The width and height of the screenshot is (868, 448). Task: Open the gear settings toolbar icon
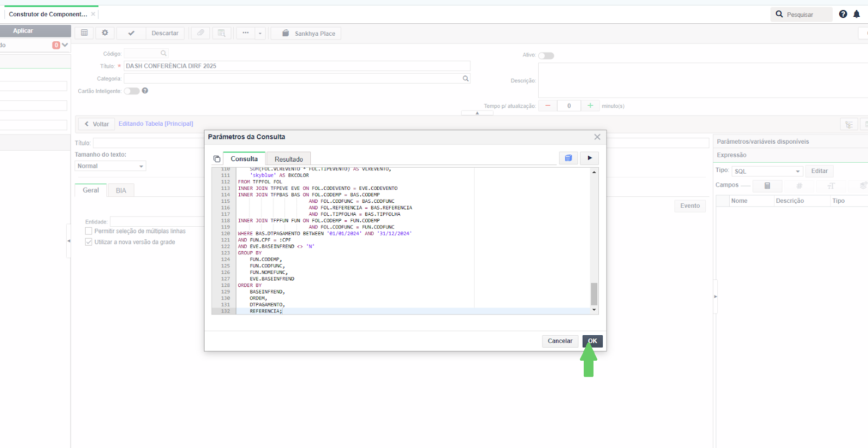click(105, 33)
